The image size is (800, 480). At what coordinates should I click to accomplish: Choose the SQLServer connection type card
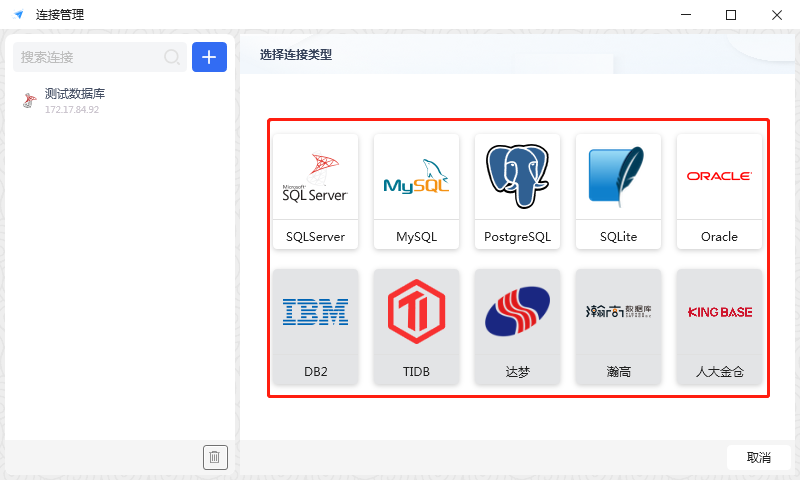315,191
